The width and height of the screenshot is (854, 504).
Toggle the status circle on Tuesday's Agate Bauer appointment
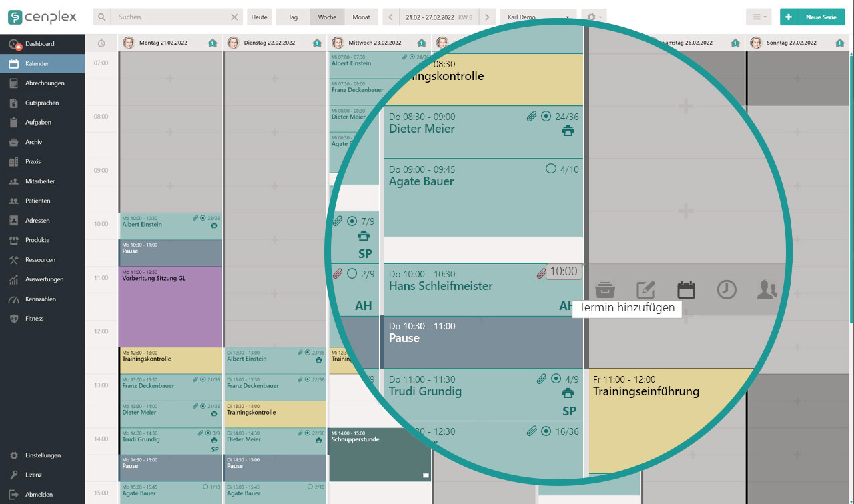[x=310, y=487]
